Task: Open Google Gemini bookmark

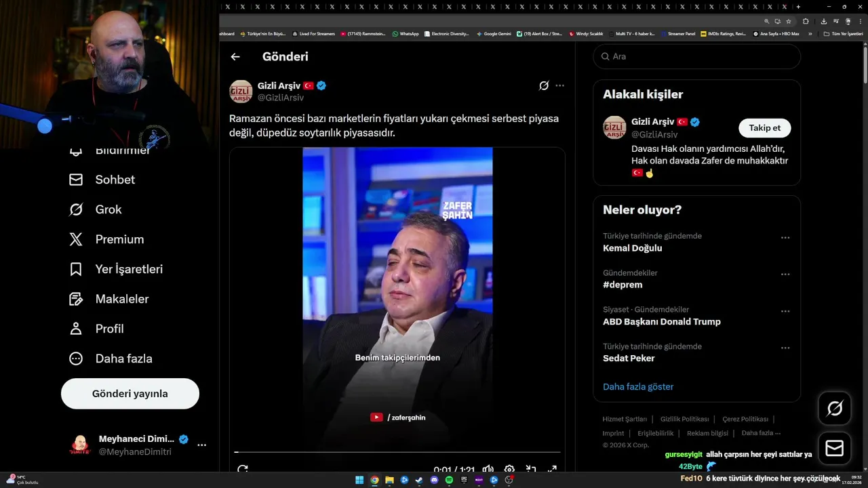Action: tap(494, 33)
